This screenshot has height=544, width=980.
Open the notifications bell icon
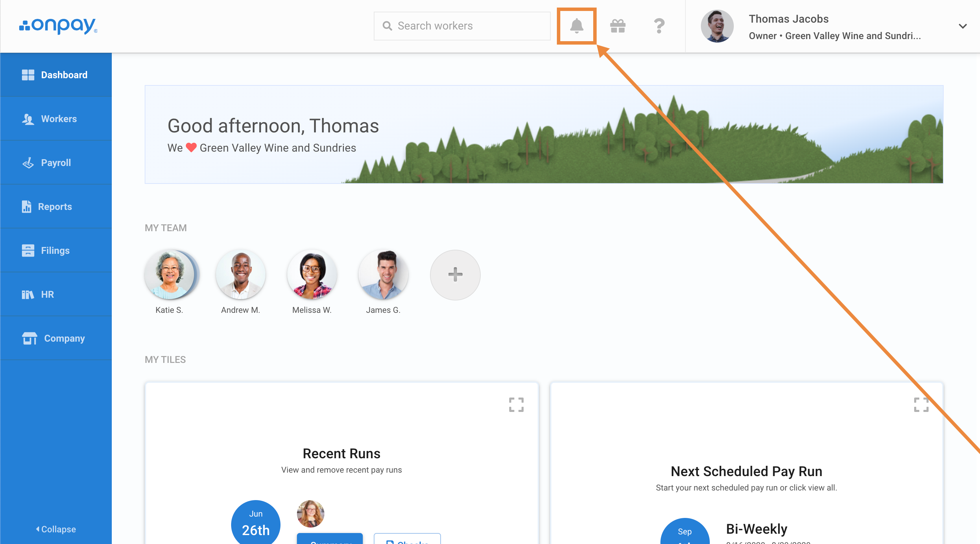tap(576, 26)
